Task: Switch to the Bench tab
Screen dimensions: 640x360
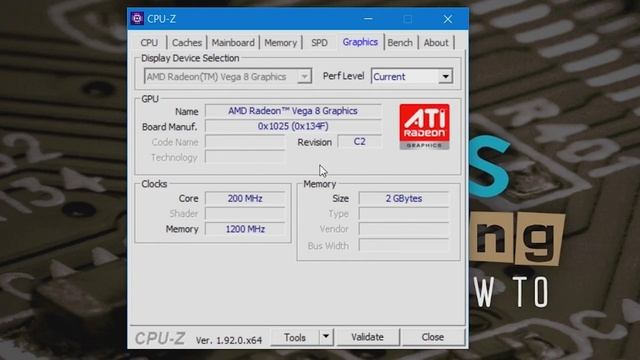Action: click(400, 42)
